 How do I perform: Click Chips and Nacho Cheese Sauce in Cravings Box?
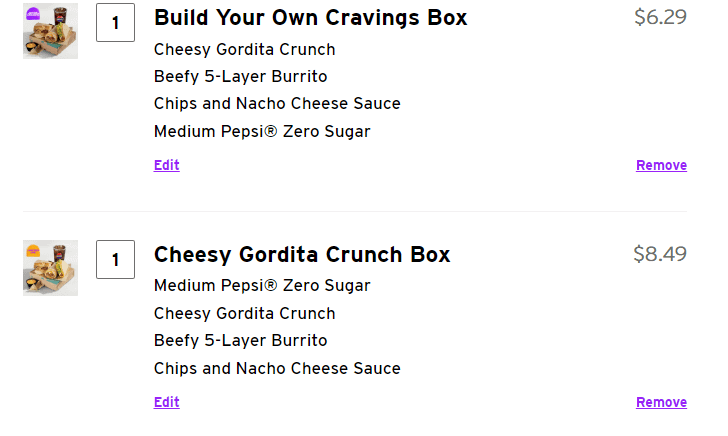click(x=277, y=104)
